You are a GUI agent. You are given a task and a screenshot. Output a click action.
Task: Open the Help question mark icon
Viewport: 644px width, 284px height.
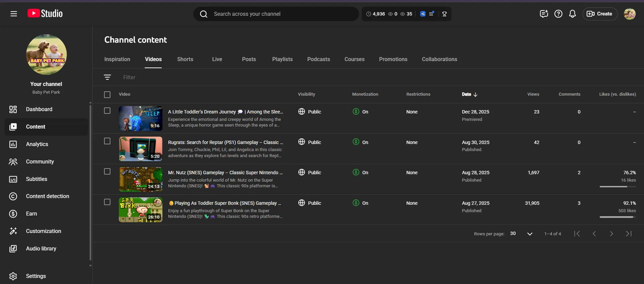tap(558, 14)
